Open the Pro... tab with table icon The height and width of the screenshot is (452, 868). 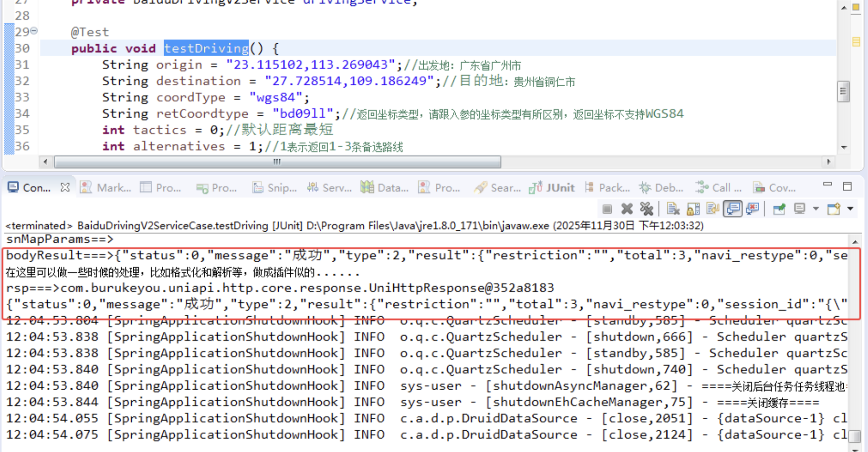[161, 188]
